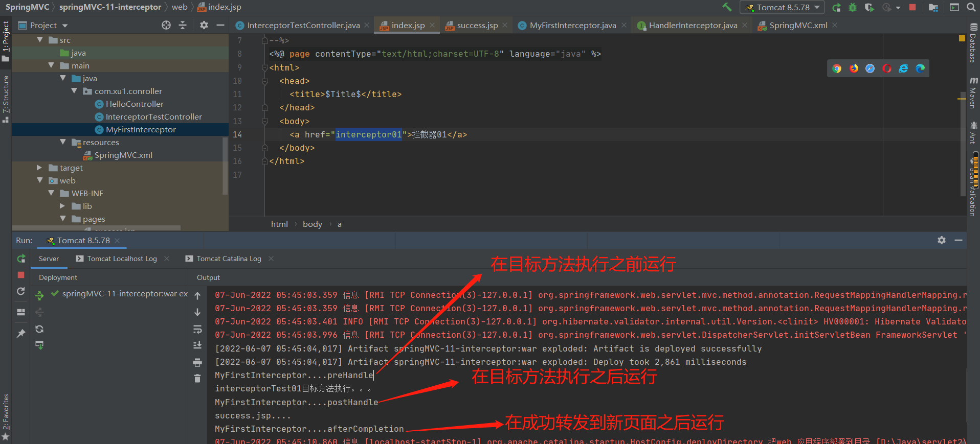Screen dimensions: 980x444
Task: Close the index.jsp tab
Action: pos(432,25)
